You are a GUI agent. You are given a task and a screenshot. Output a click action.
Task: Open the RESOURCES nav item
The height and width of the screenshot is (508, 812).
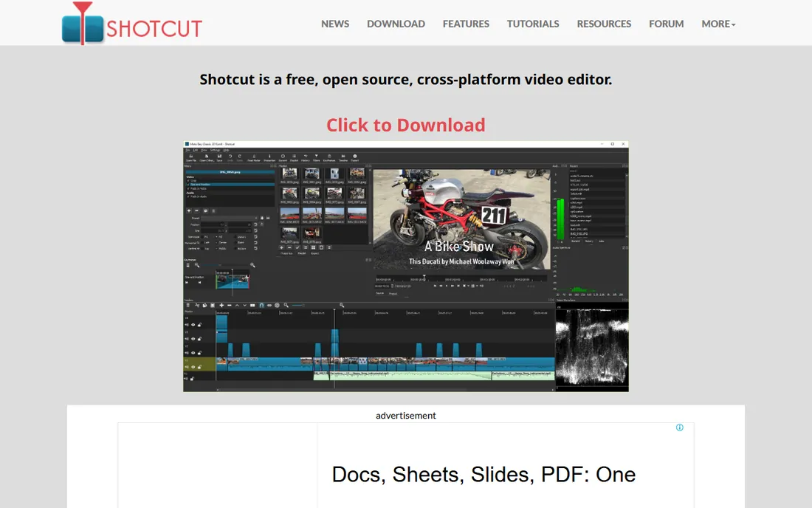pyautogui.click(x=604, y=24)
